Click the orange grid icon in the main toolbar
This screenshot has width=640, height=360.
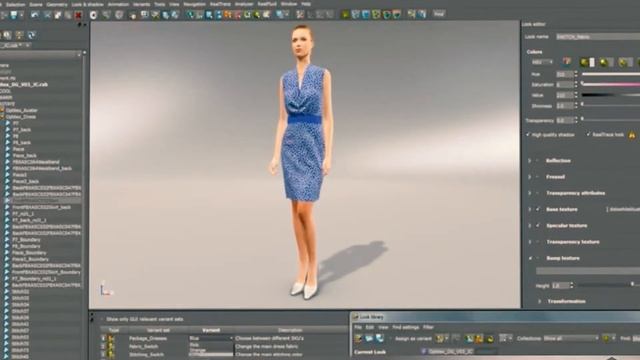click(x=228, y=15)
